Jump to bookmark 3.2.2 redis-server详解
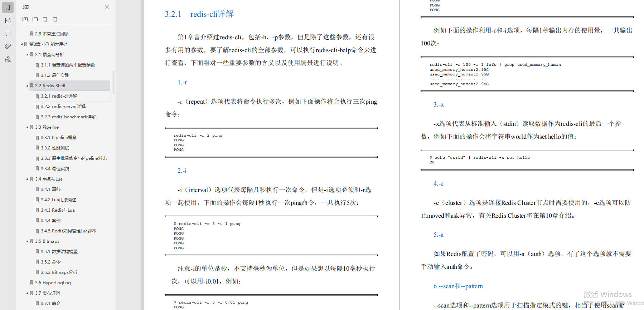The image size is (644, 310). [x=63, y=107]
